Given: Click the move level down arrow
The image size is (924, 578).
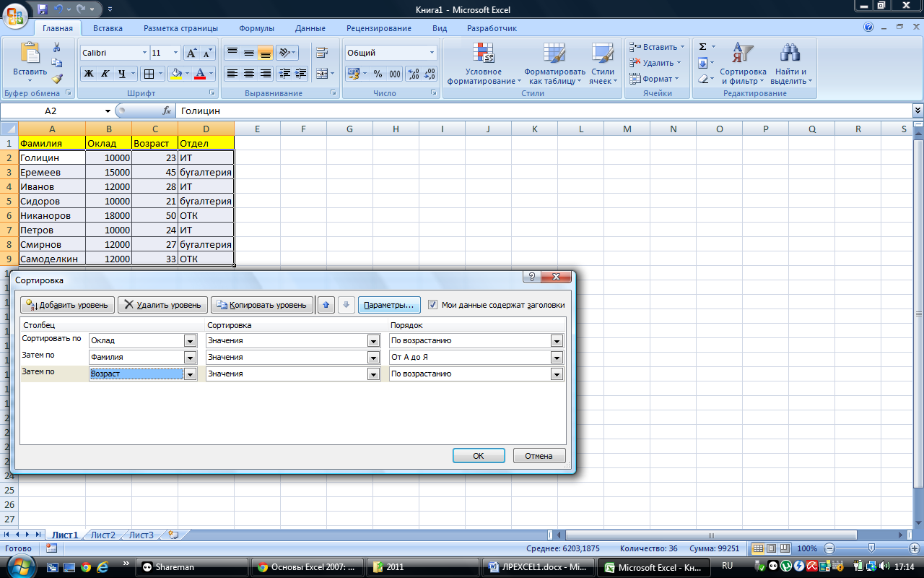Looking at the screenshot, I should [346, 305].
